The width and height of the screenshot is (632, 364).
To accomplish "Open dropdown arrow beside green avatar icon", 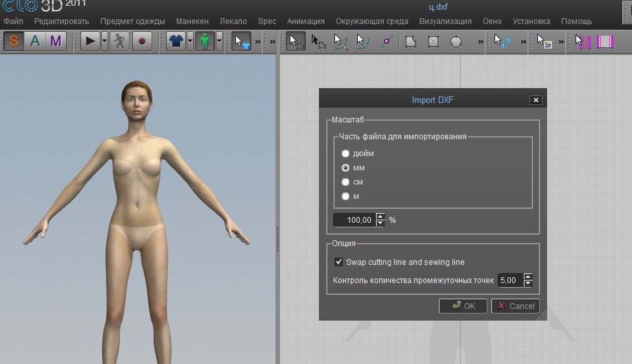I will (219, 41).
